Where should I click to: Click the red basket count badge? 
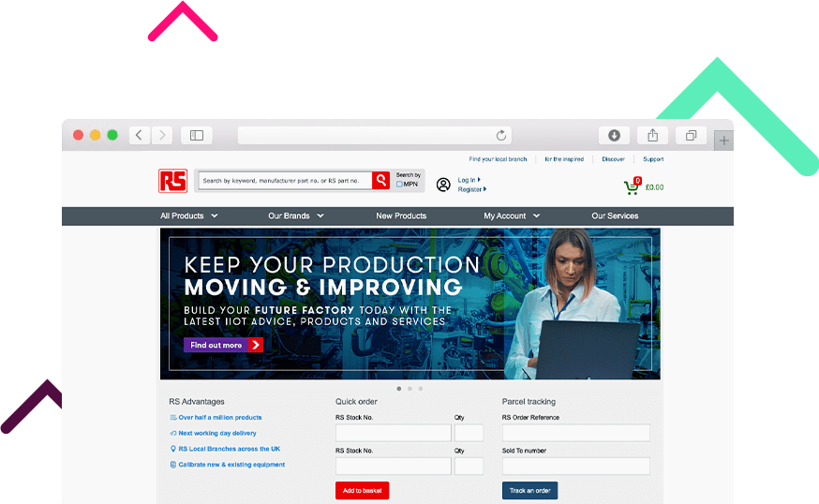tap(637, 181)
